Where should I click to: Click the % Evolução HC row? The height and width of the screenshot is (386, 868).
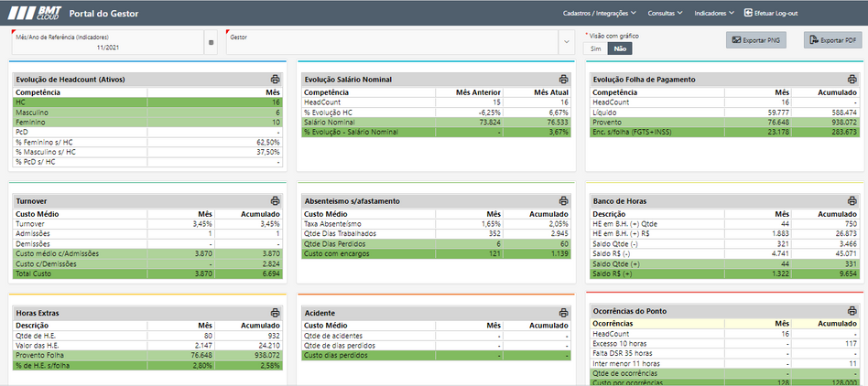(x=436, y=113)
